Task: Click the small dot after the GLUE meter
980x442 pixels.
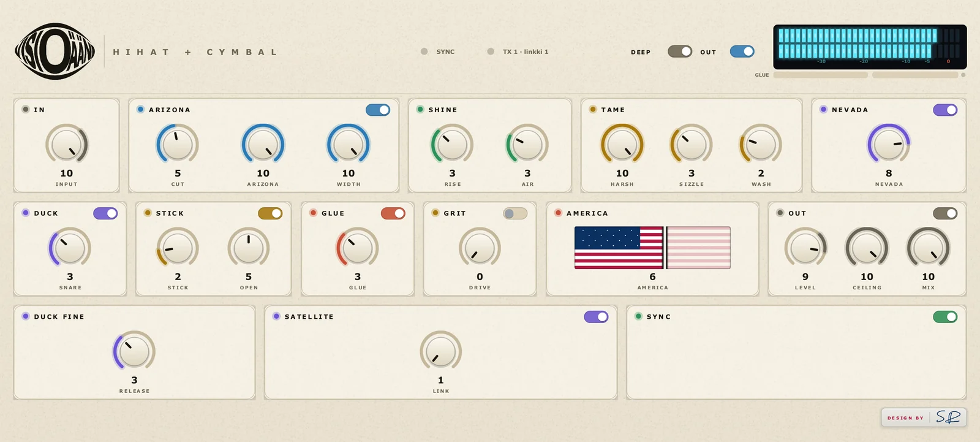Action: tap(963, 75)
